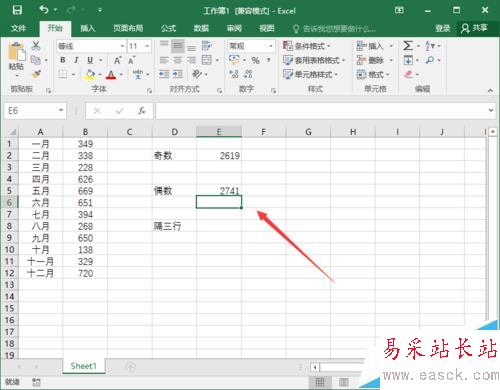Click Delete cells button

(370, 60)
